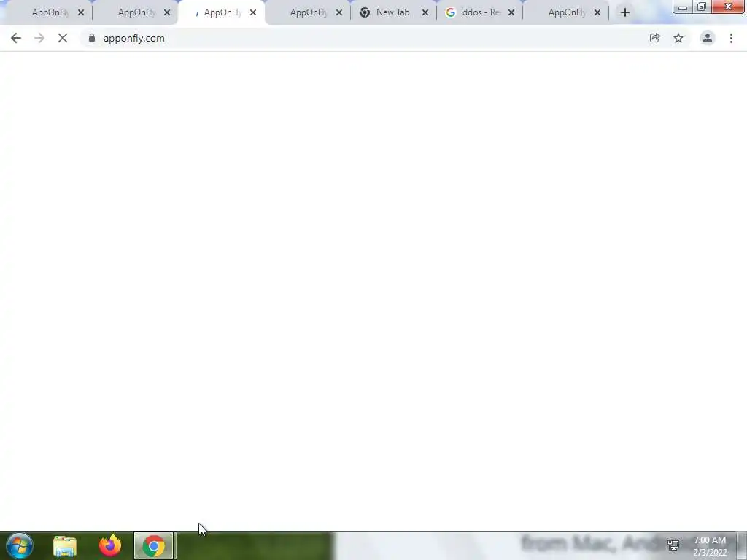
Task: Minimize the Chrome window
Action: [x=683, y=7]
